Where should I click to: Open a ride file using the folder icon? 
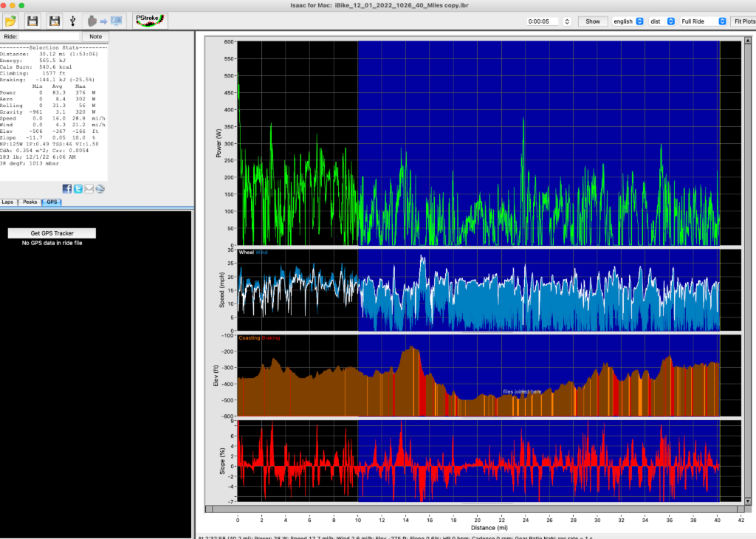[11, 20]
